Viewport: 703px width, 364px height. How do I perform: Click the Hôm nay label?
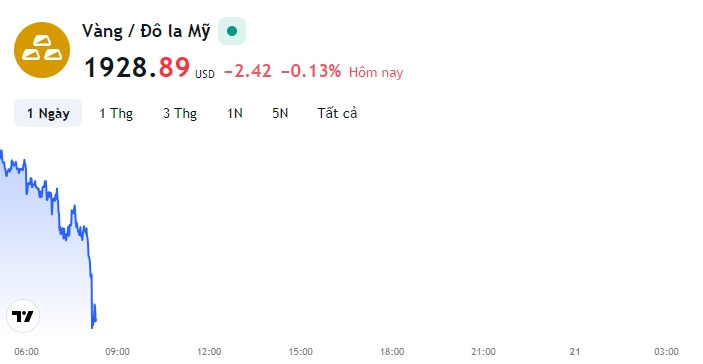[376, 72]
